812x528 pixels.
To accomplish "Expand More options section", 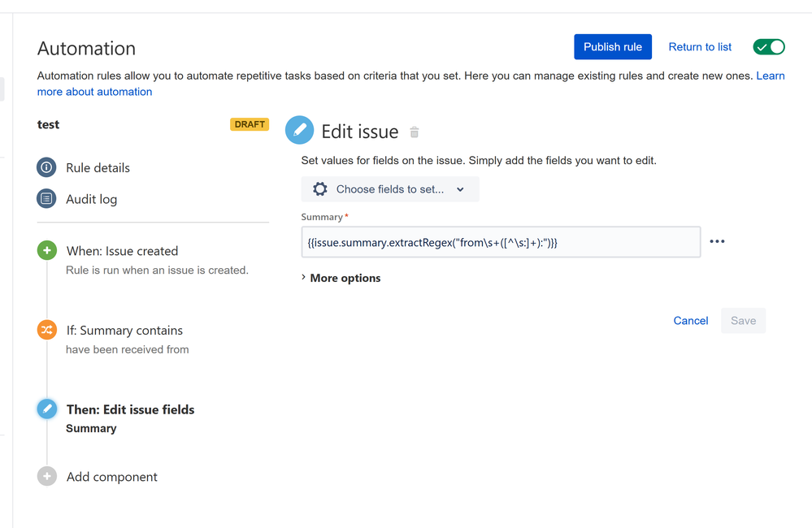I will 341,278.
